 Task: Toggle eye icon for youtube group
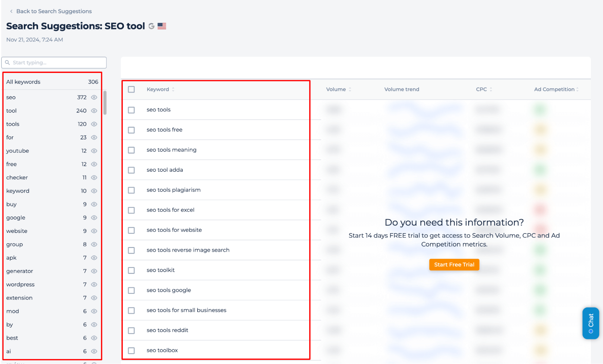pyautogui.click(x=94, y=151)
